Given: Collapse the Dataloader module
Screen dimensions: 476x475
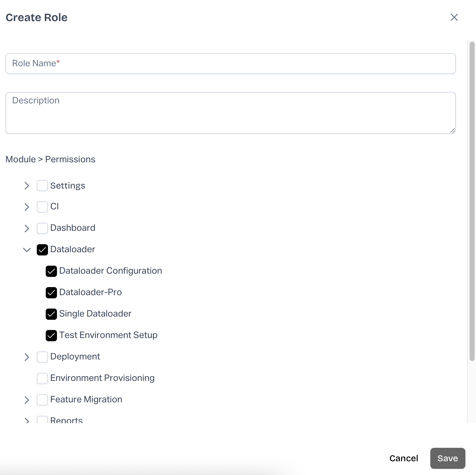Looking at the screenshot, I should click(x=27, y=250).
